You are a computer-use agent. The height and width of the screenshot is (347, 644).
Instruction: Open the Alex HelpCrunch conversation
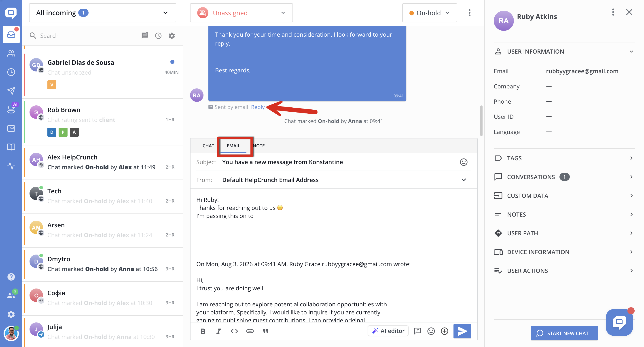tap(104, 163)
